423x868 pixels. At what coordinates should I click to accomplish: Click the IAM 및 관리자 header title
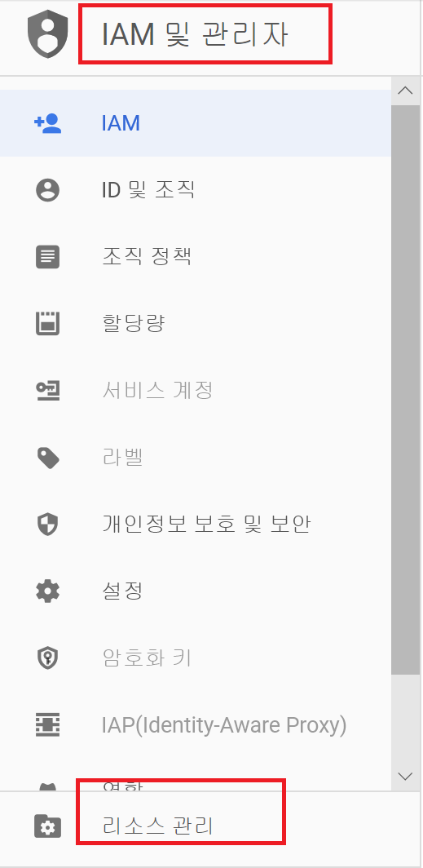tap(195, 35)
